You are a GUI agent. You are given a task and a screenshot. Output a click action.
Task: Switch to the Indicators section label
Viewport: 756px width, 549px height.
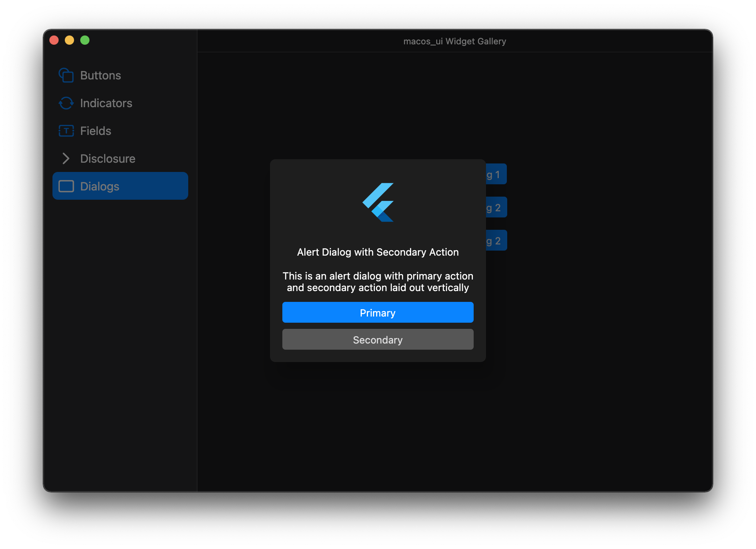106,103
